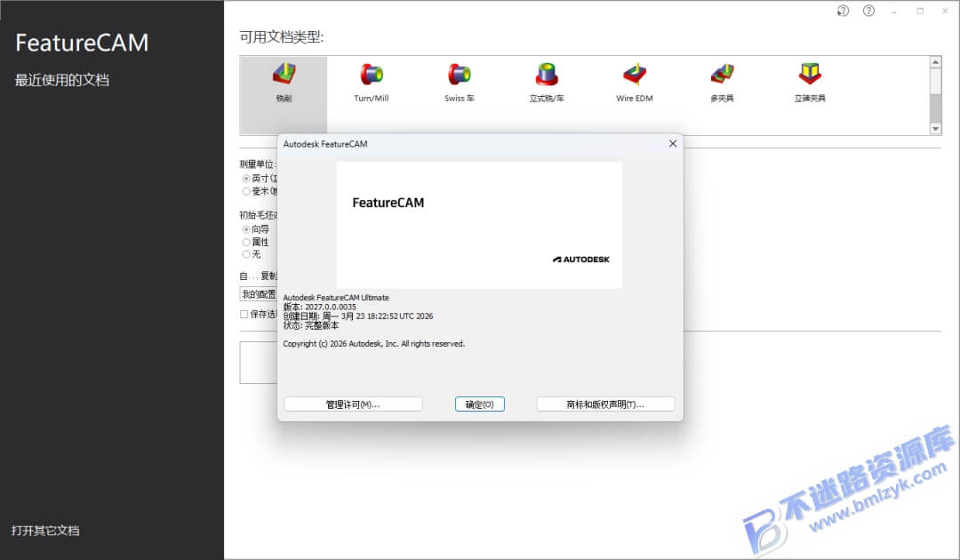Click the document types scroll up arrow
The height and width of the screenshot is (560, 960).
pyautogui.click(x=935, y=62)
